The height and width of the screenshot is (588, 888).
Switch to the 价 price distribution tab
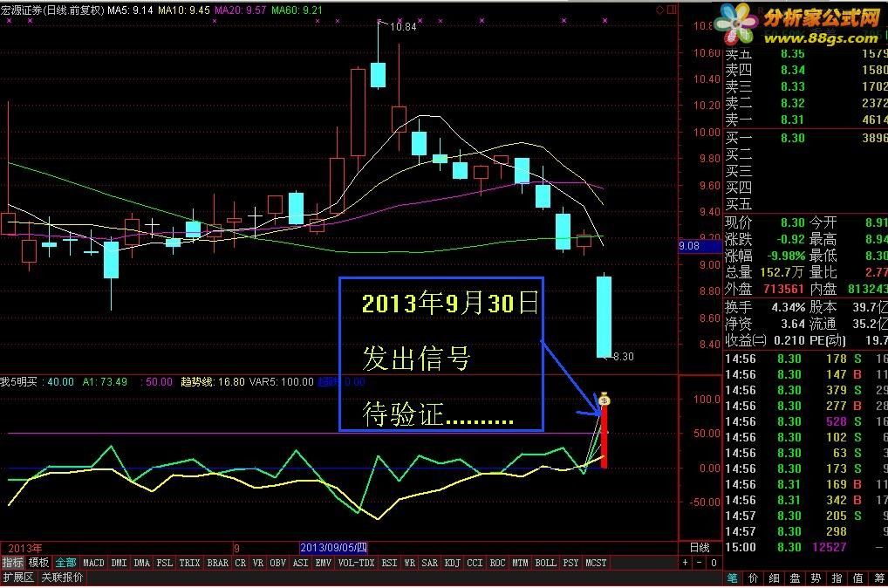pos(753,578)
